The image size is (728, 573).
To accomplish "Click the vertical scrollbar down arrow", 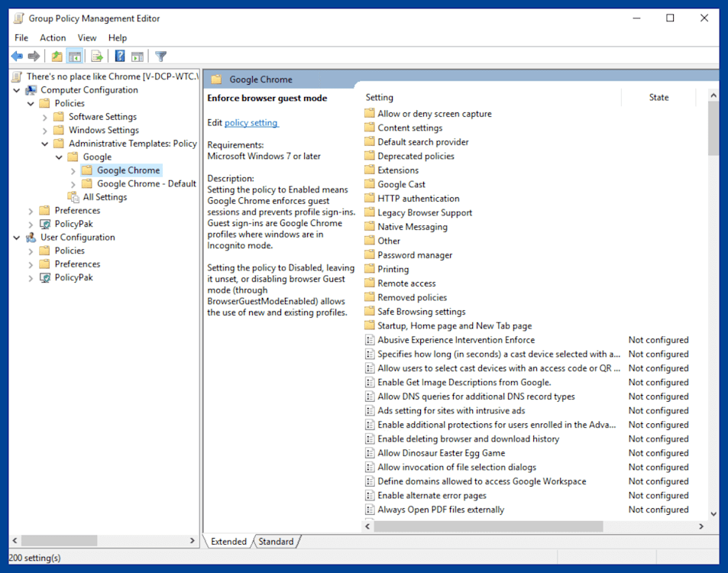I will [713, 513].
